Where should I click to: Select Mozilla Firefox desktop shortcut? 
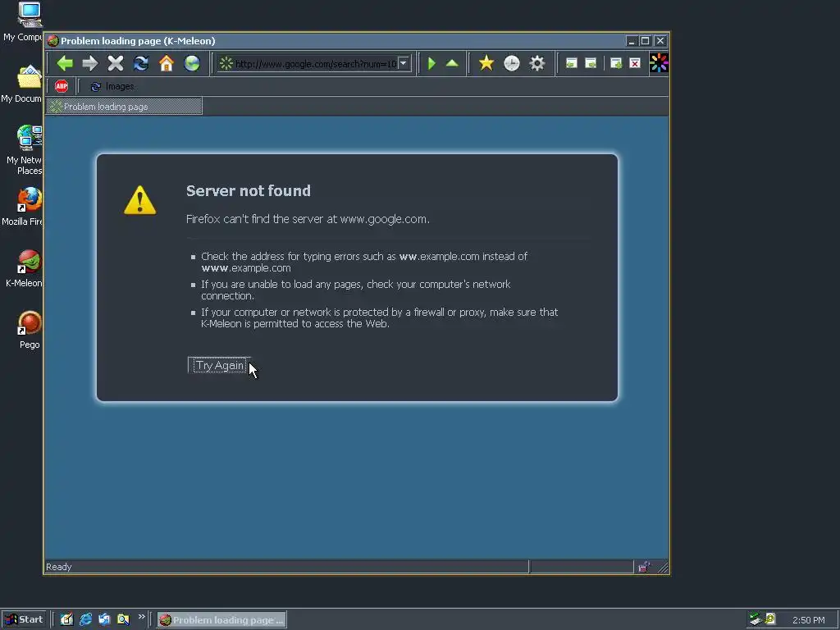pyautogui.click(x=29, y=206)
